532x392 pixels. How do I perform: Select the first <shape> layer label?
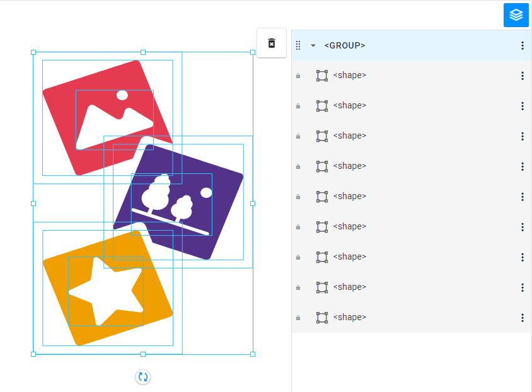coord(350,75)
